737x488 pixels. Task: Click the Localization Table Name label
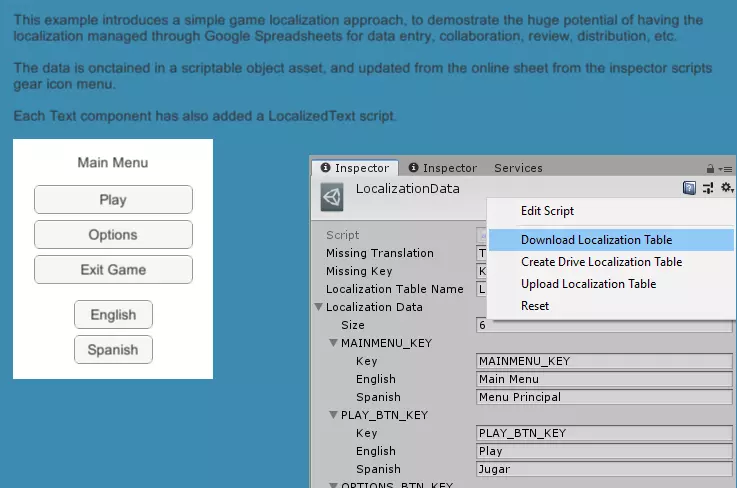click(395, 289)
